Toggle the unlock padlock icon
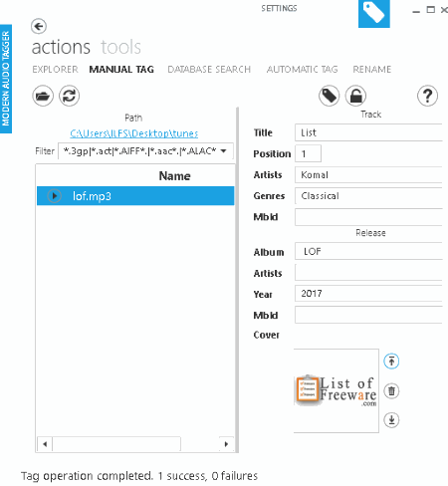The image size is (448, 486). [x=355, y=96]
